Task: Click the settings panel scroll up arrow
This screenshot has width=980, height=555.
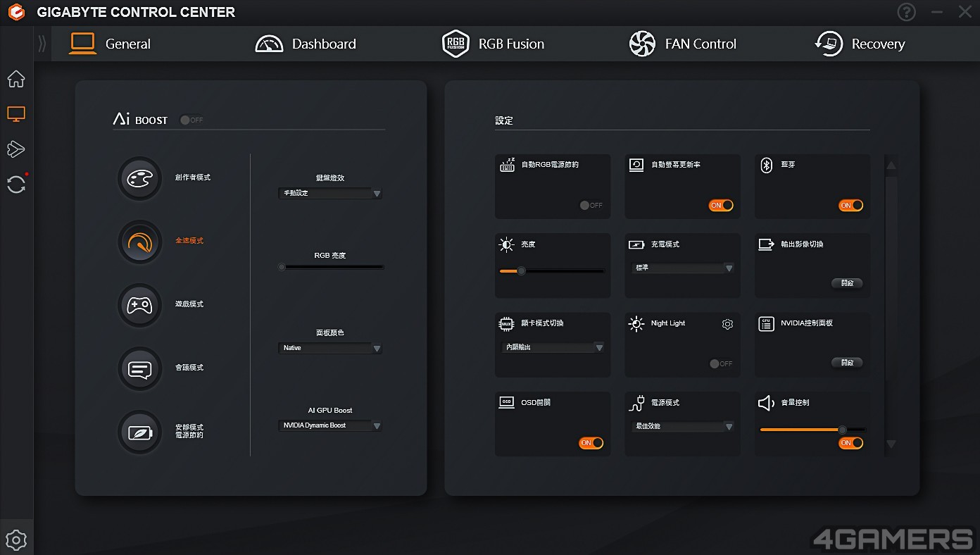Action: point(891,166)
